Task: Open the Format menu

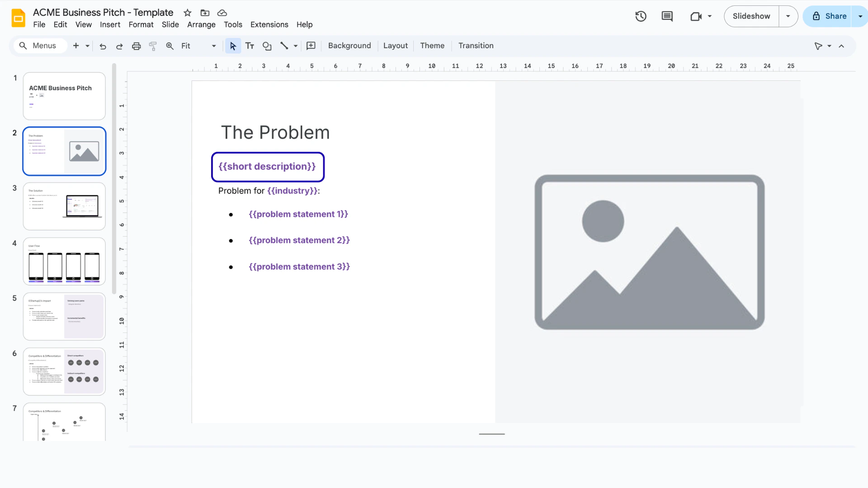Action: [x=141, y=25]
